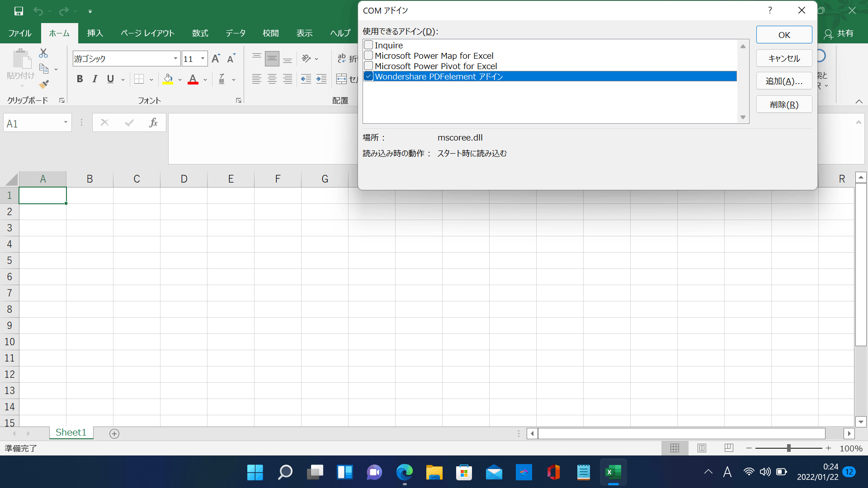Click the 追加(A)... button
868x488 pixels.
[784, 81]
